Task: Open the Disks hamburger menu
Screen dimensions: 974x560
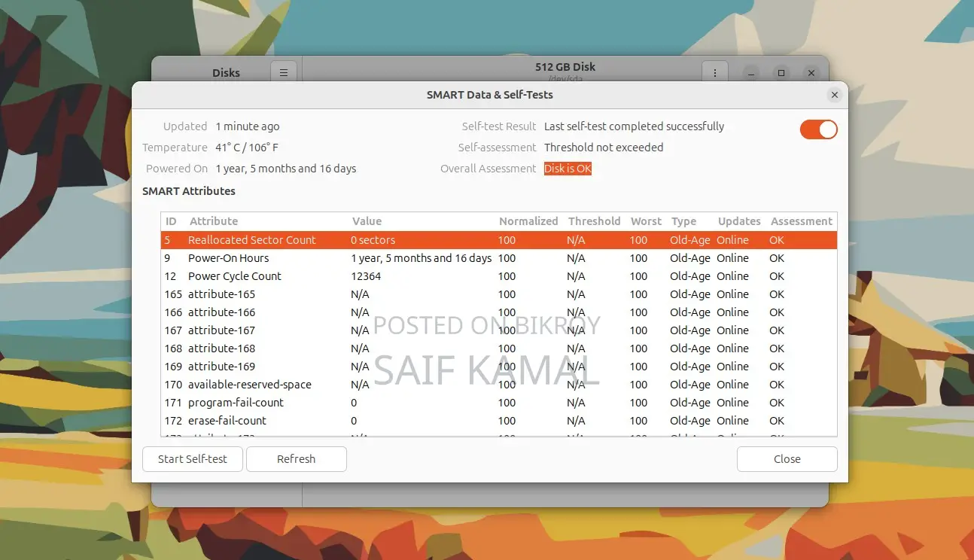Action: [x=284, y=73]
